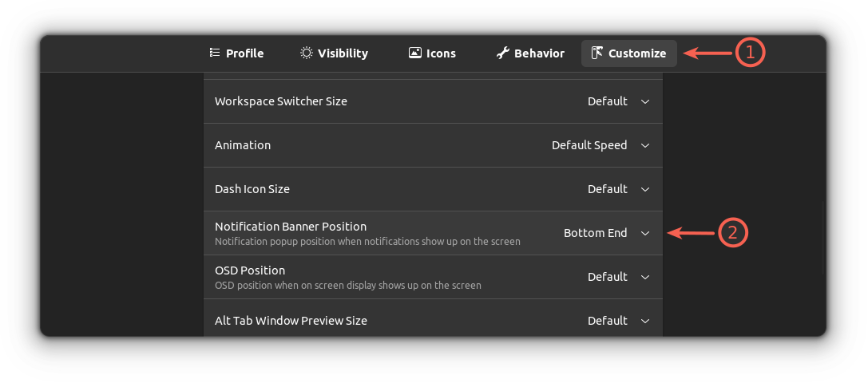Open Alt Tab Window Preview Size chevron
Viewport: 868px width, 383px height.
[645, 321]
